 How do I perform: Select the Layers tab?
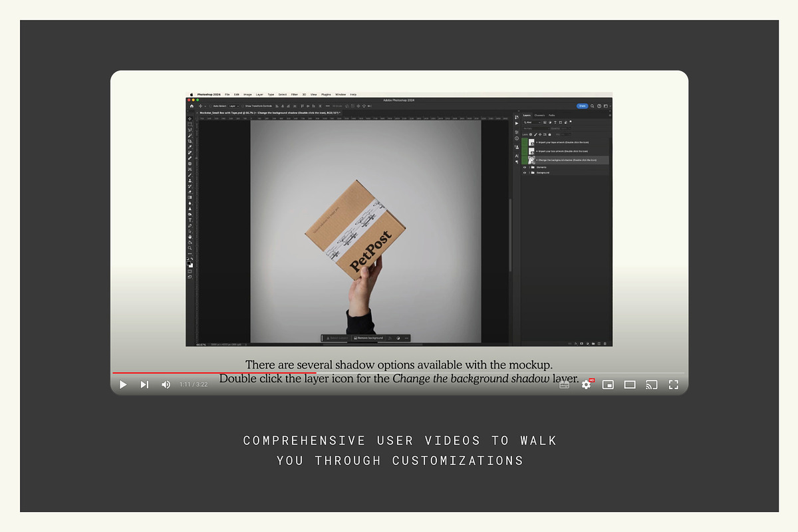527,115
